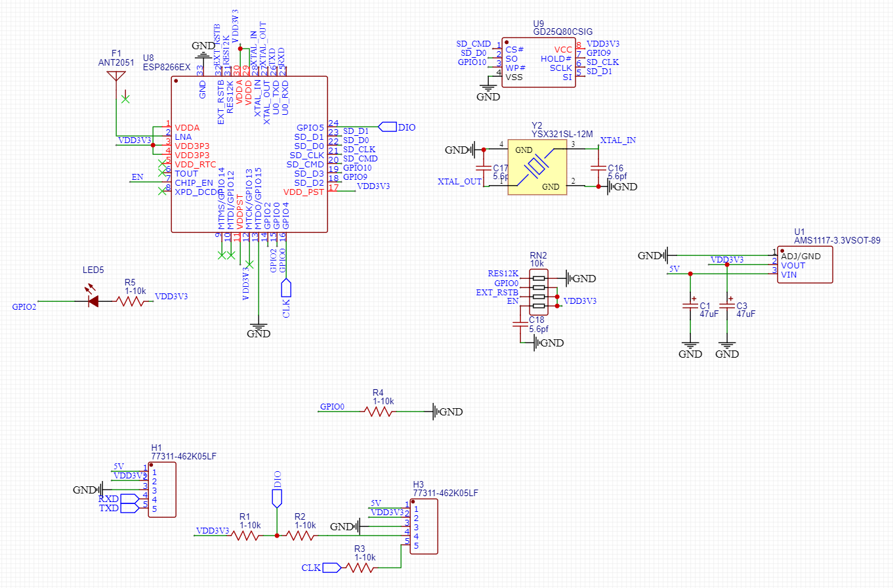893x588 pixels.
Task: Click the GND symbol under capacitor C3
Action: [726, 349]
